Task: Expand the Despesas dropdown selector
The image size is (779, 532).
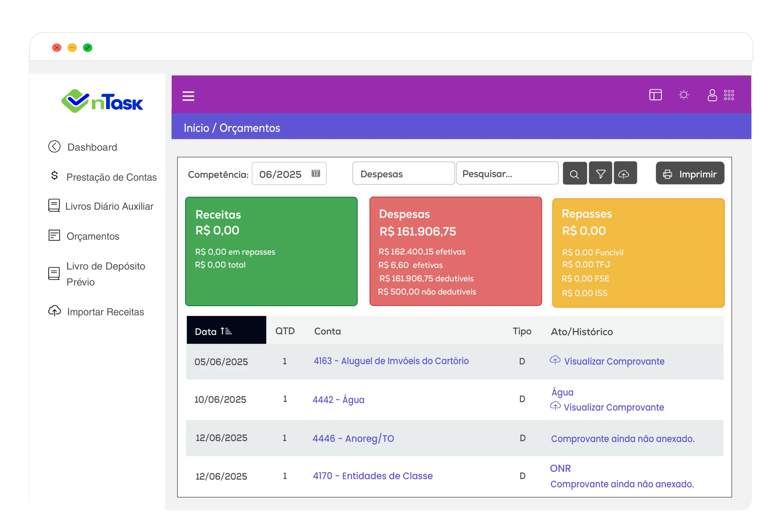Action: click(x=403, y=174)
